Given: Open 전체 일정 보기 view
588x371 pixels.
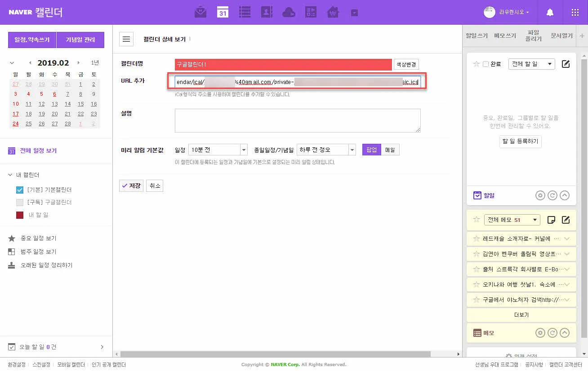Looking at the screenshot, I should click(38, 151).
